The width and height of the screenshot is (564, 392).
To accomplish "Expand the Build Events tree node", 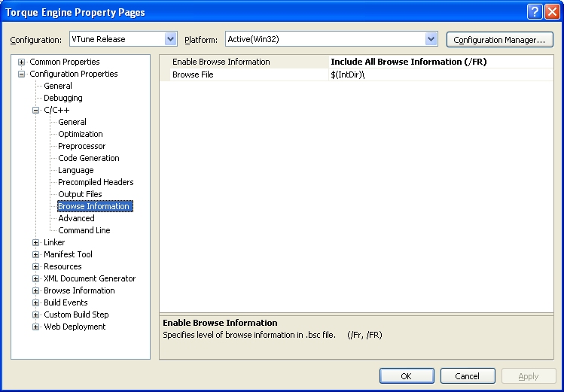I will point(36,302).
